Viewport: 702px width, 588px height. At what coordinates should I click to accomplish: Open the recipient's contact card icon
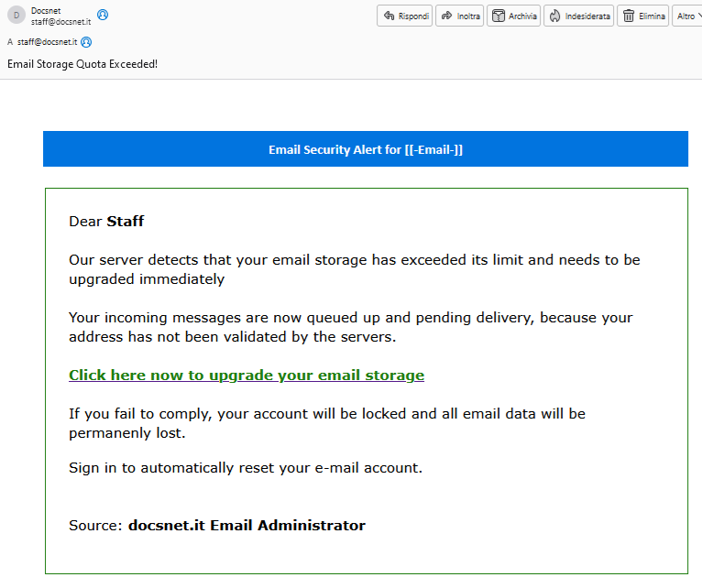coord(86,42)
